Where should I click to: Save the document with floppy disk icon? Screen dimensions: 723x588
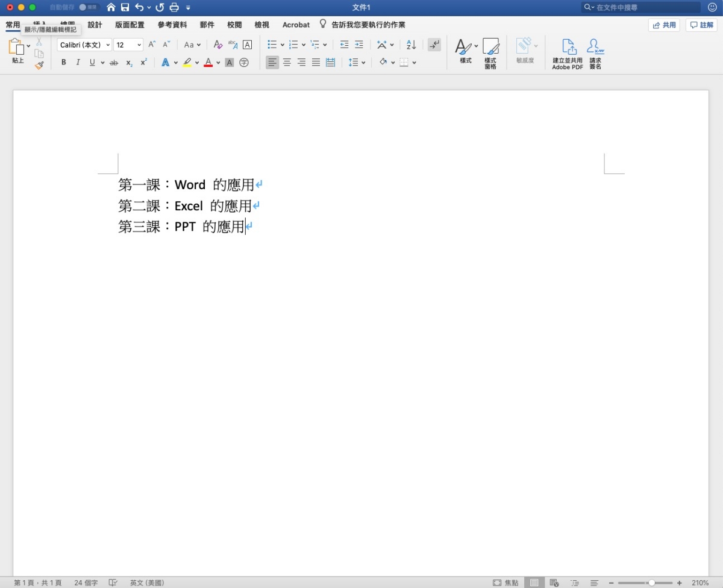[125, 7]
